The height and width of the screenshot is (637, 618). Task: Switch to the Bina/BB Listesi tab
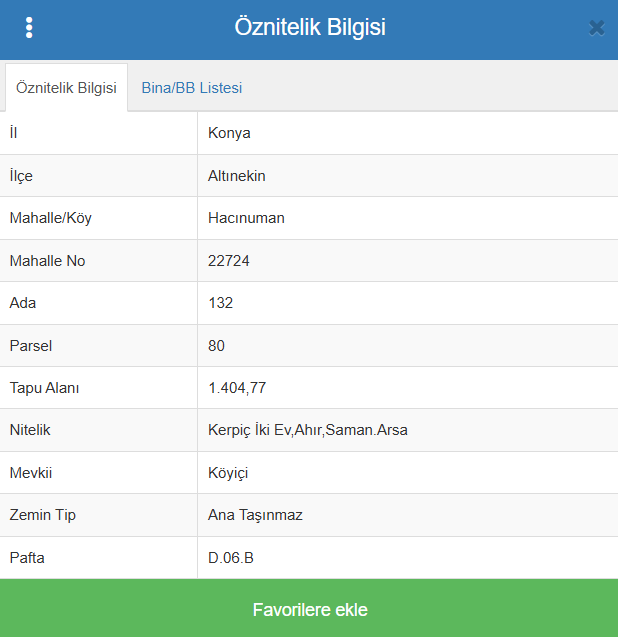tap(192, 88)
